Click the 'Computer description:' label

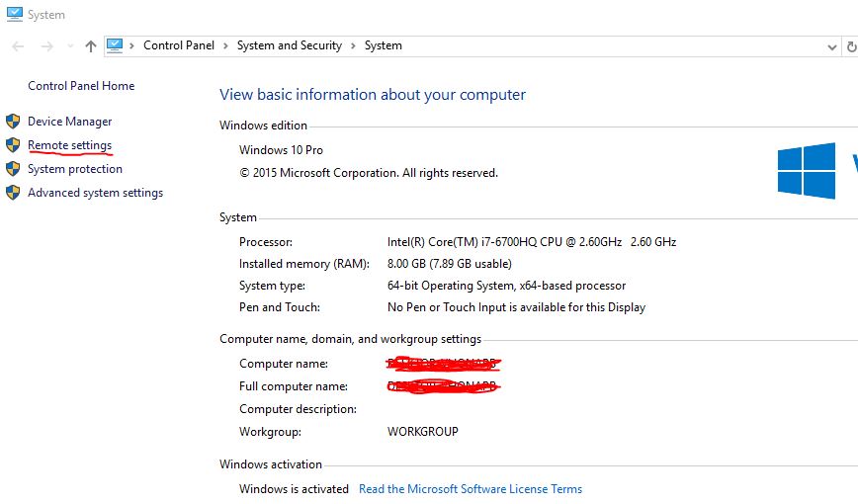click(298, 409)
